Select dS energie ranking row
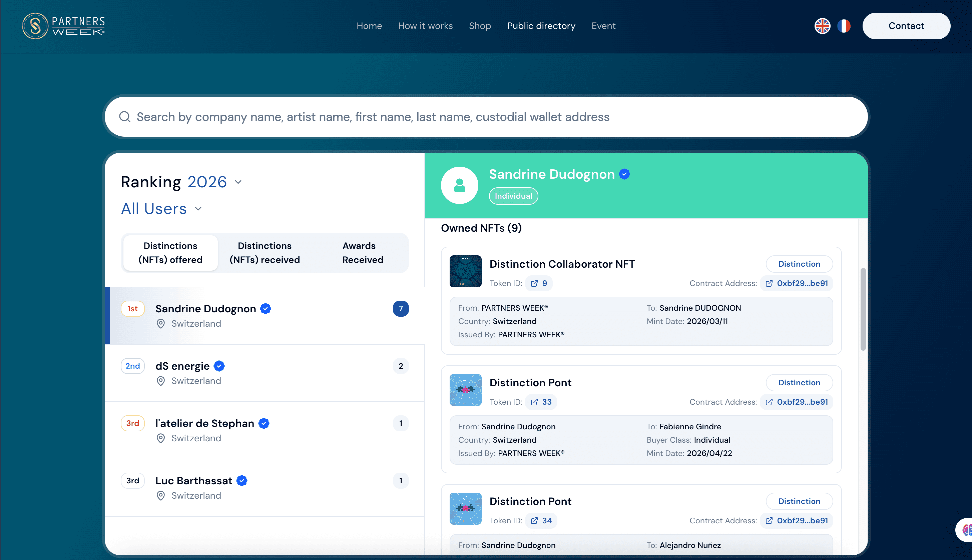This screenshot has height=560, width=972. [265, 373]
